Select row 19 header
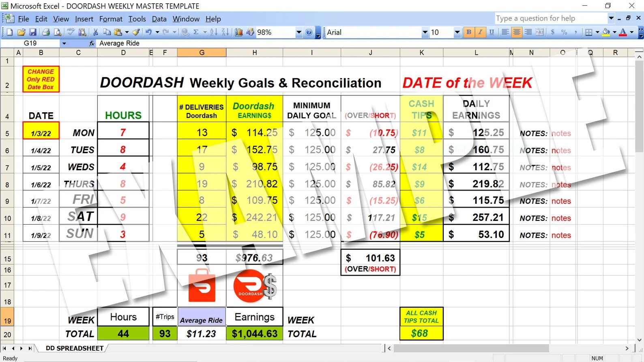This screenshot has width=644, height=362. coord(7,317)
